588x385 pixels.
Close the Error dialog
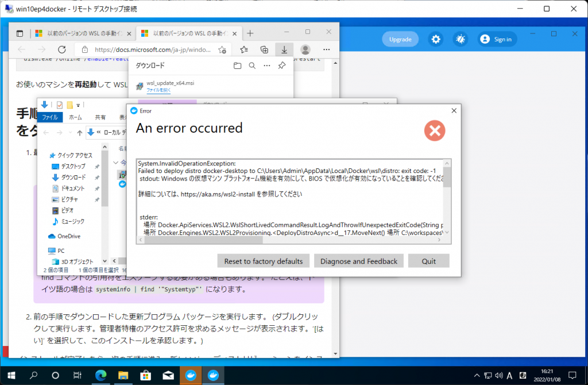tap(454, 111)
